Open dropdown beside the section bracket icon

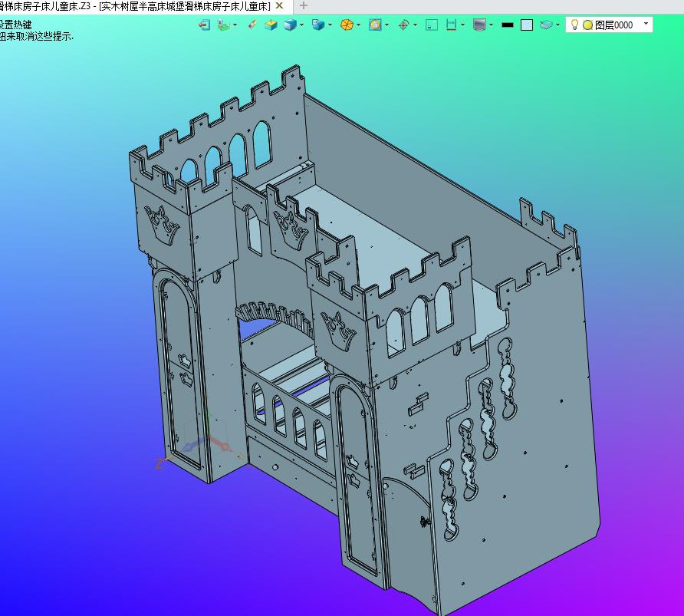[x=462, y=25]
